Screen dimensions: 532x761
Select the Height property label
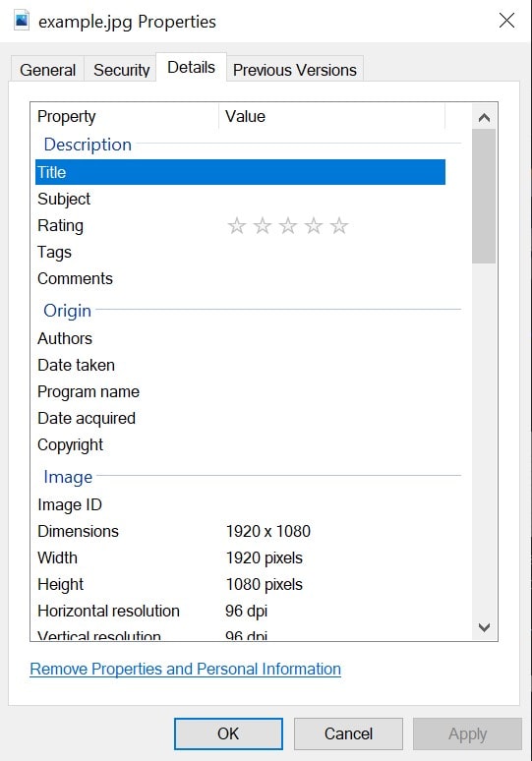pos(60,584)
